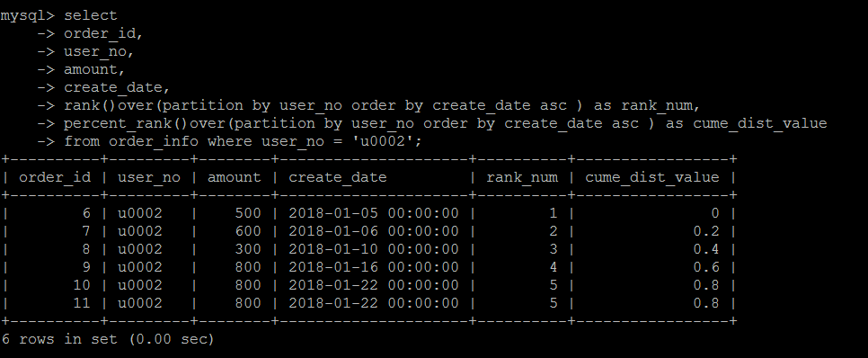This screenshot has height=358, width=868.
Task: Click the 'from order_info where' query line
Action: pos(243,141)
